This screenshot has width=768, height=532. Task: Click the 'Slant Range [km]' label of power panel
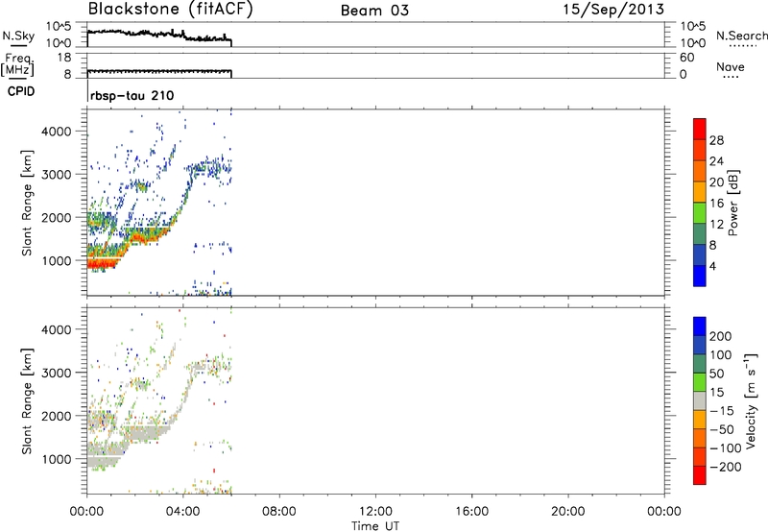[27, 203]
